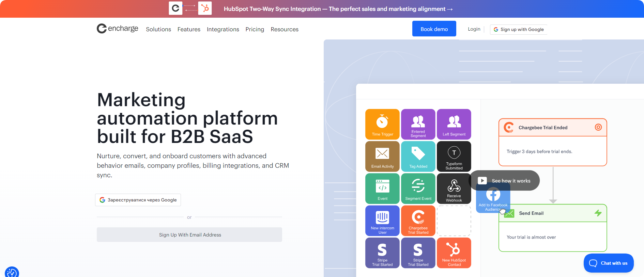Click the HubSpot icon in top banner
Image resolution: width=644 pixels, height=277 pixels.
205,8
